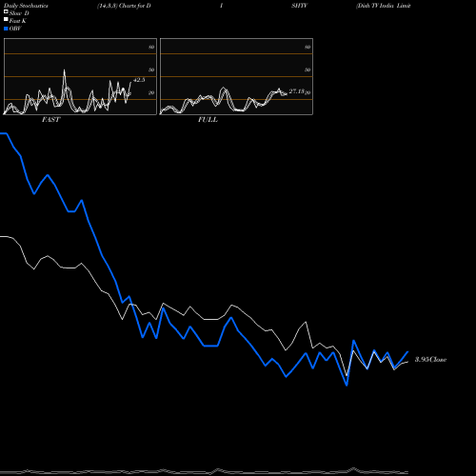The image size is (476, 476).
Task: Click the 50 level label in FAST chart
Action: (151, 69)
